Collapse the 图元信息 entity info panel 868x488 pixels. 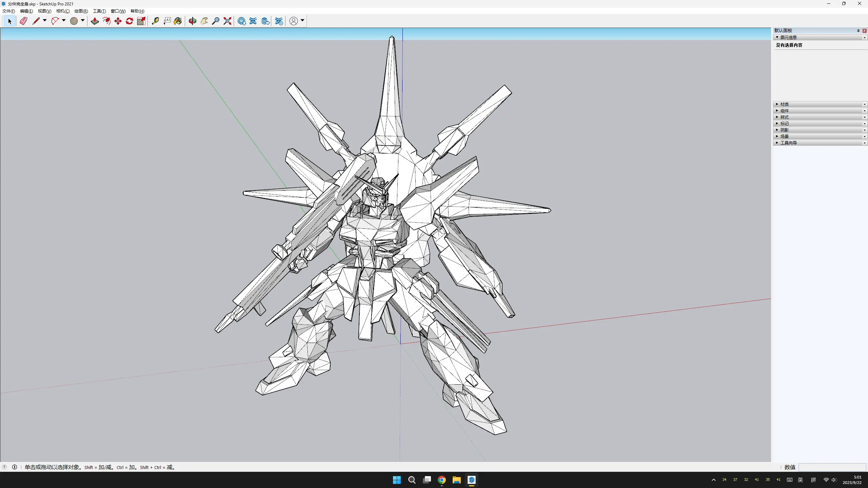tap(788, 37)
